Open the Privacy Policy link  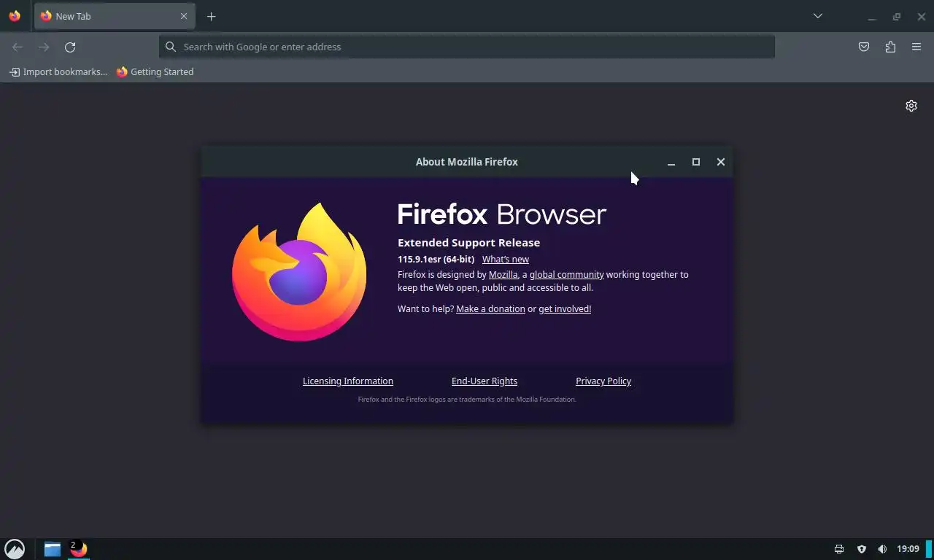pyautogui.click(x=603, y=381)
